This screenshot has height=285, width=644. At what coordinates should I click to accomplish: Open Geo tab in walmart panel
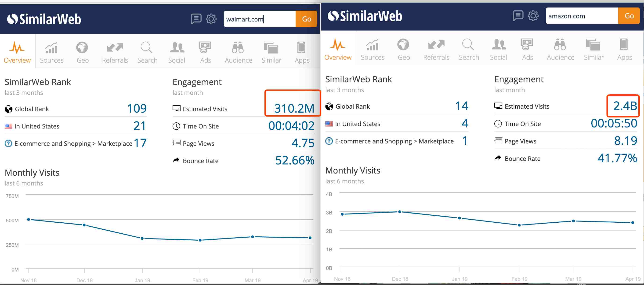click(x=83, y=52)
